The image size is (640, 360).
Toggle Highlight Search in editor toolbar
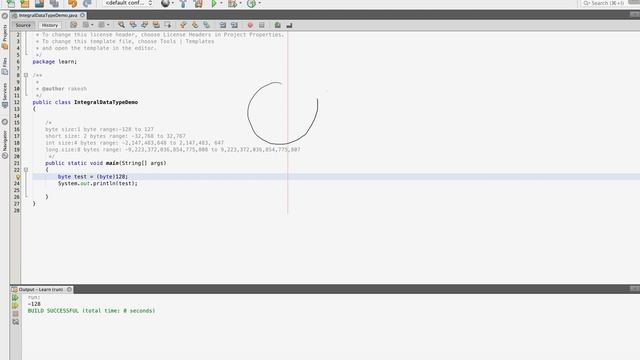pyautogui.click(x=156, y=25)
